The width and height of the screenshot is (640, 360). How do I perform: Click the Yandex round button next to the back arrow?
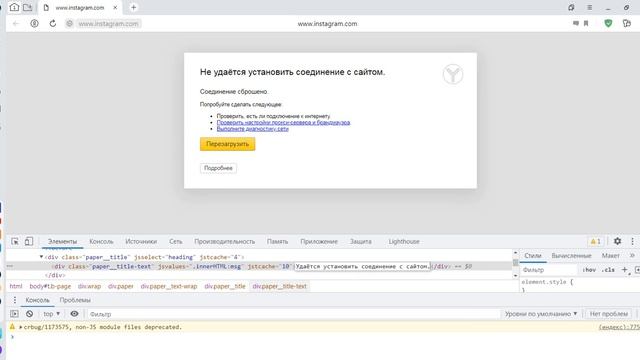34,24
